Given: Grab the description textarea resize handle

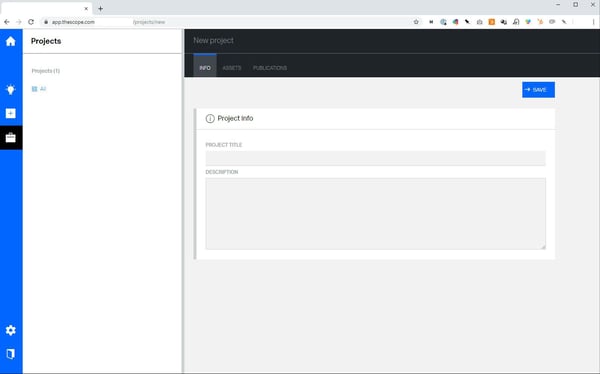Looking at the screenshot, I should 543,247.
